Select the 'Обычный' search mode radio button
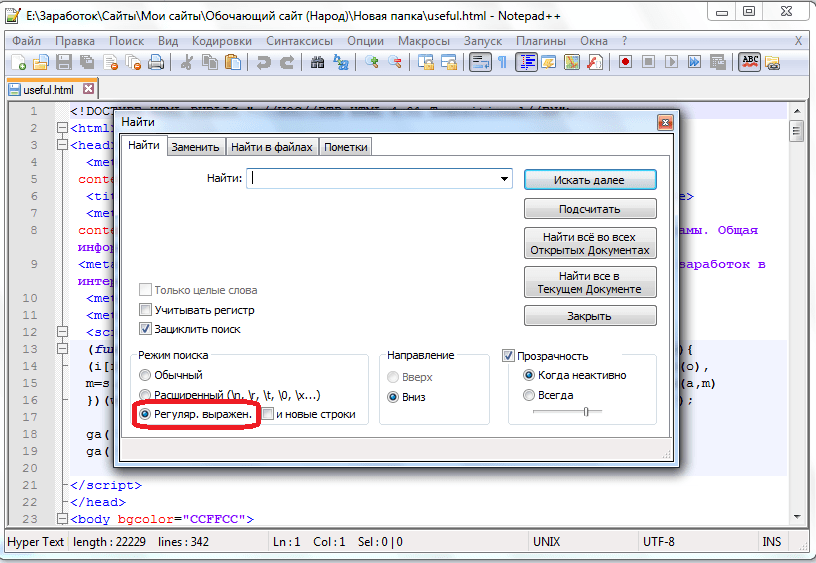Viewport: 816px width, 563px height. click(x=146, y=375)
